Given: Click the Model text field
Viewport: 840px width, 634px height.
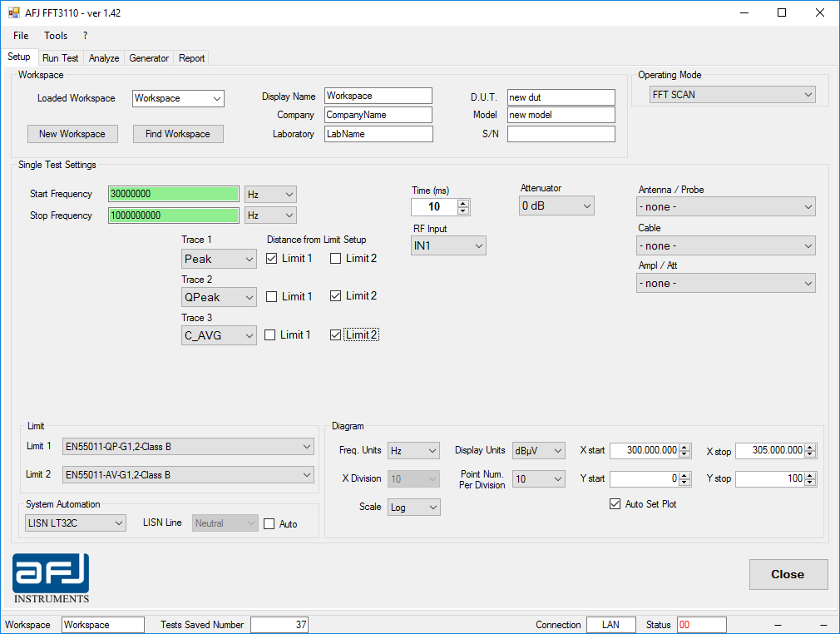Looking at the screenshot, I should pos(561,115).
